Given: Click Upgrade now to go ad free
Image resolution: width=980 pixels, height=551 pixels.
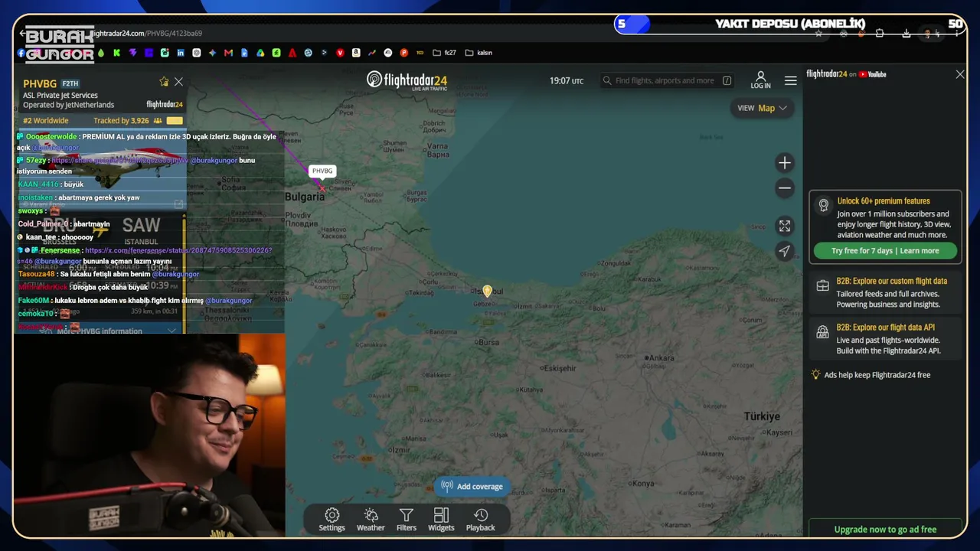Looking at the screenshot, I should tap(885, 530).
